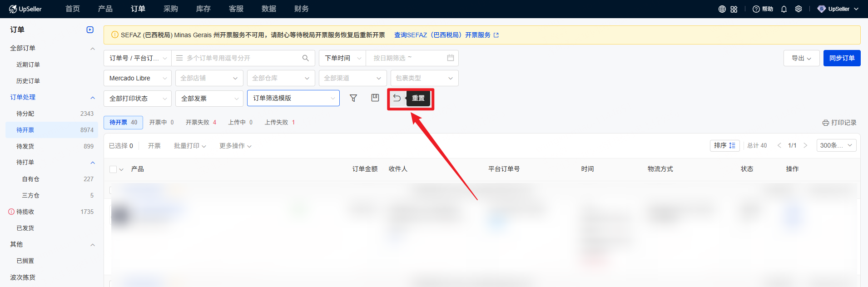Click the filter funnel icon
Viewport: 868px width, 287px height.
(x=353, y=98)
